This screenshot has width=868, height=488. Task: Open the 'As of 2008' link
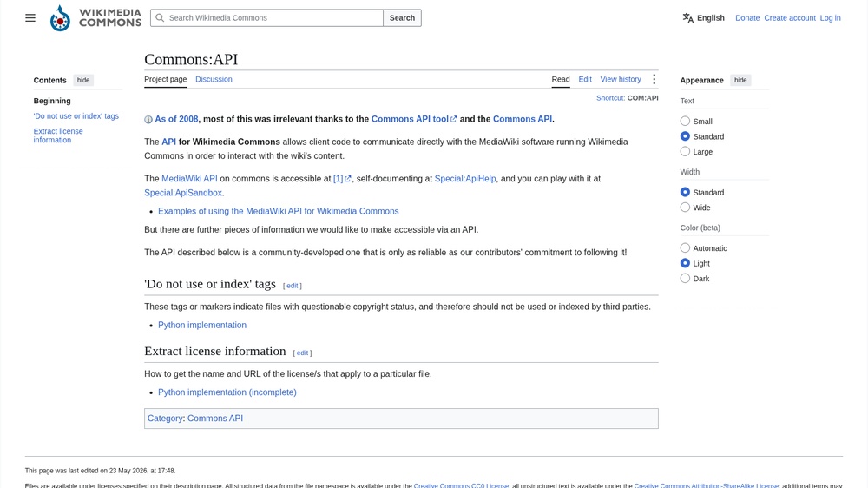(176, 119)
